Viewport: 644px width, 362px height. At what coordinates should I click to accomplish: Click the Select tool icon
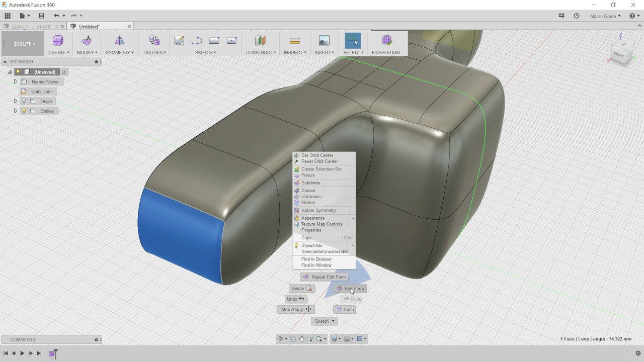point(353,41)
